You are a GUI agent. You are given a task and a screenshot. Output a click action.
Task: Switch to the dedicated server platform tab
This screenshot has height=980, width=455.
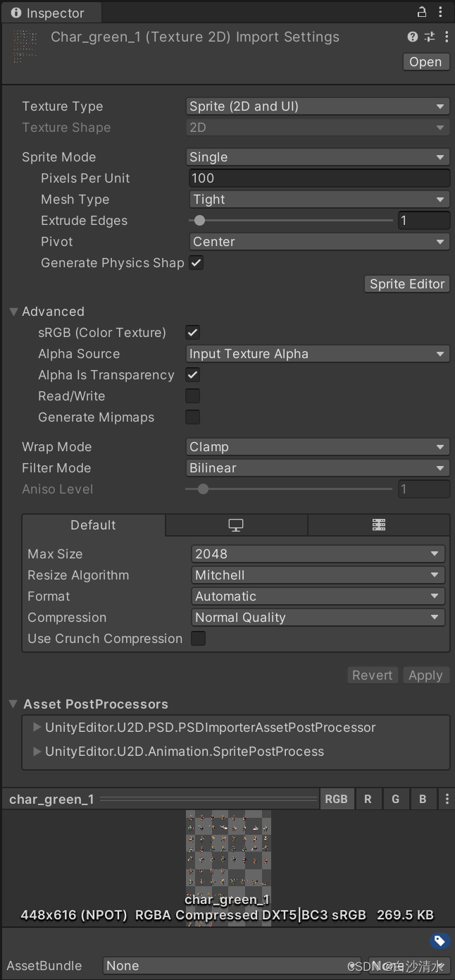point(378,525)
